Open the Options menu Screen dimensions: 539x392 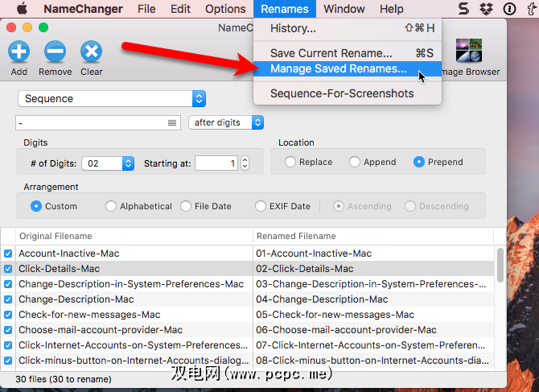tap(225, 9)
